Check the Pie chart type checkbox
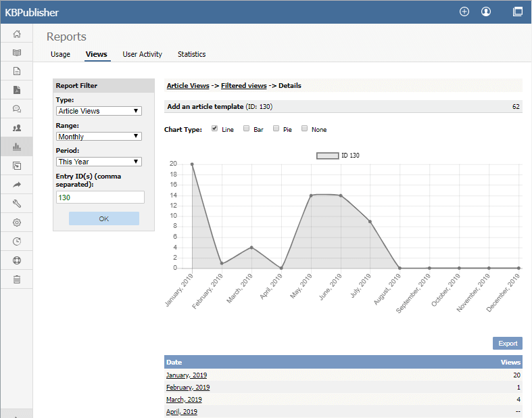This screenshot has width=532, height=418. (x=276, y=129)
